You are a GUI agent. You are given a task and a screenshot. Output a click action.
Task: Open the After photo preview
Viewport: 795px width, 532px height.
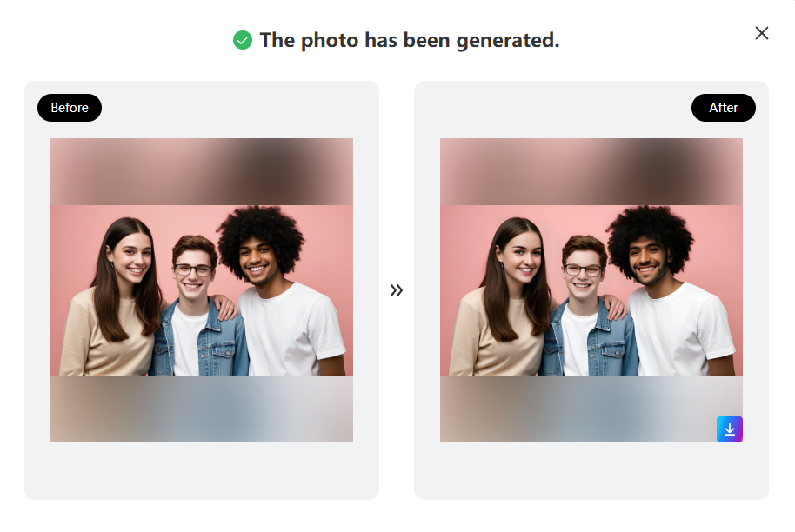tap(591, 290)
